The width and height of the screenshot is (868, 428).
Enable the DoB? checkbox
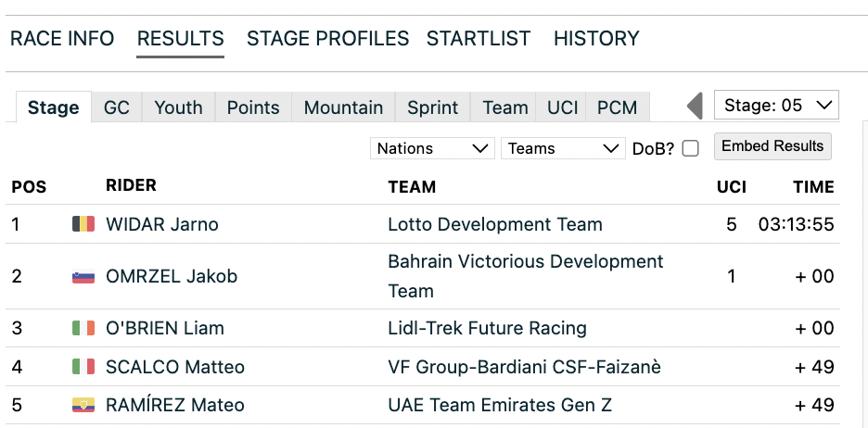click(690, 148)
